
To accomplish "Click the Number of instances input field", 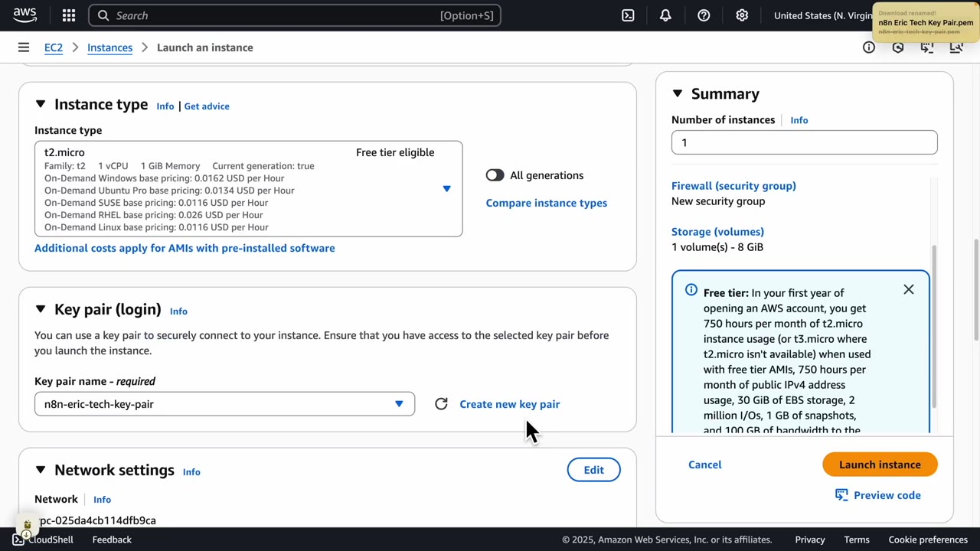I will pos(804,142).
